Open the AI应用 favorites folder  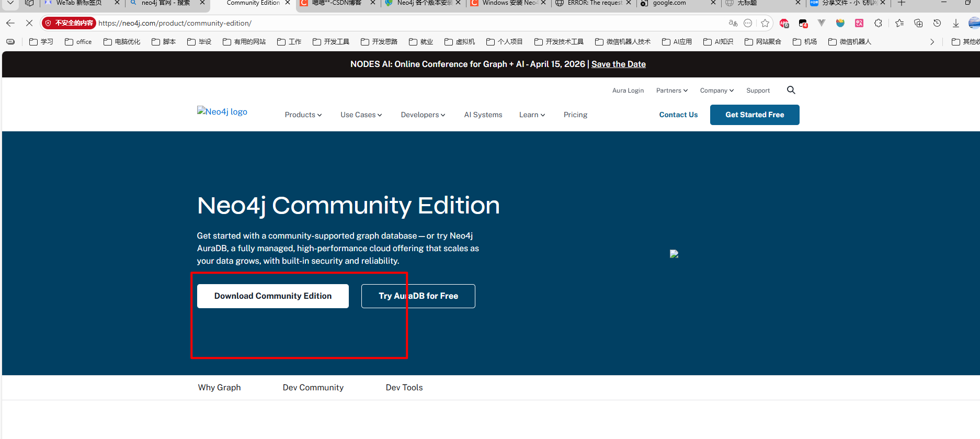[677, 42]
